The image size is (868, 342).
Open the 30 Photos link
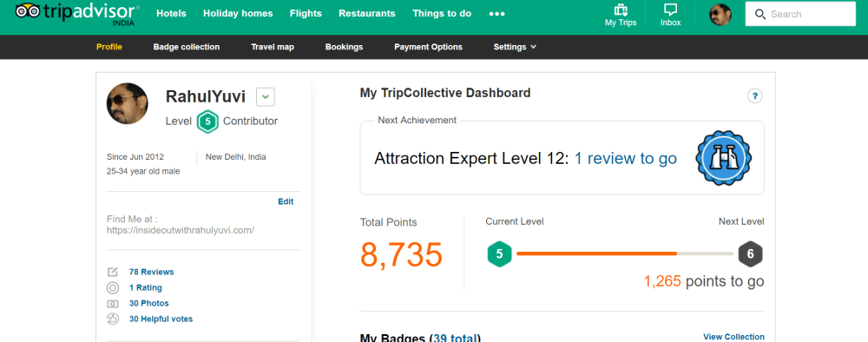[x=149, y=303]
